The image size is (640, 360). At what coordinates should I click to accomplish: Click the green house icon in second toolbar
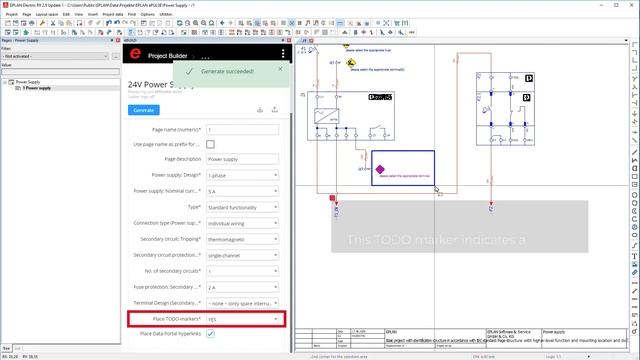coord(26,32)
